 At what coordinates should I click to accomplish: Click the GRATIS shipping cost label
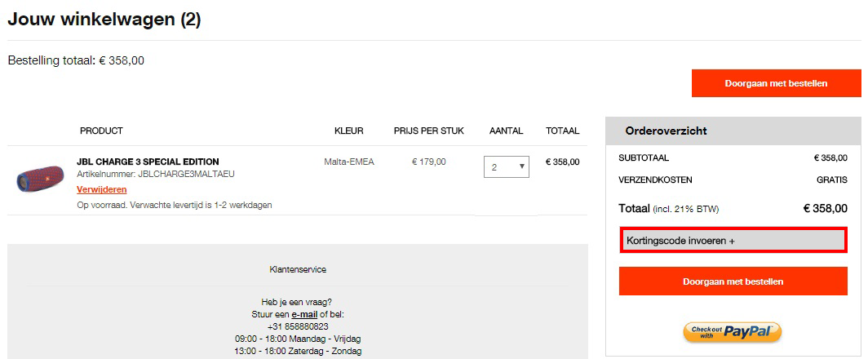tap(831, 179)
